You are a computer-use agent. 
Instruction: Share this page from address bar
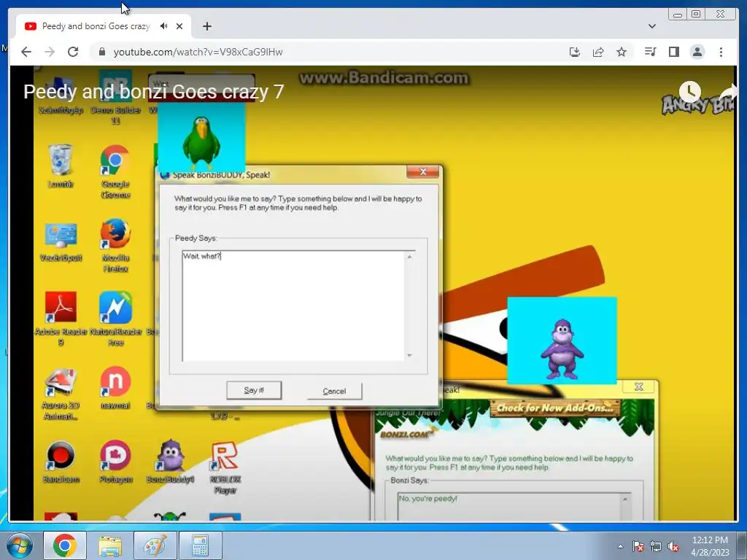[x=598, y=52]
